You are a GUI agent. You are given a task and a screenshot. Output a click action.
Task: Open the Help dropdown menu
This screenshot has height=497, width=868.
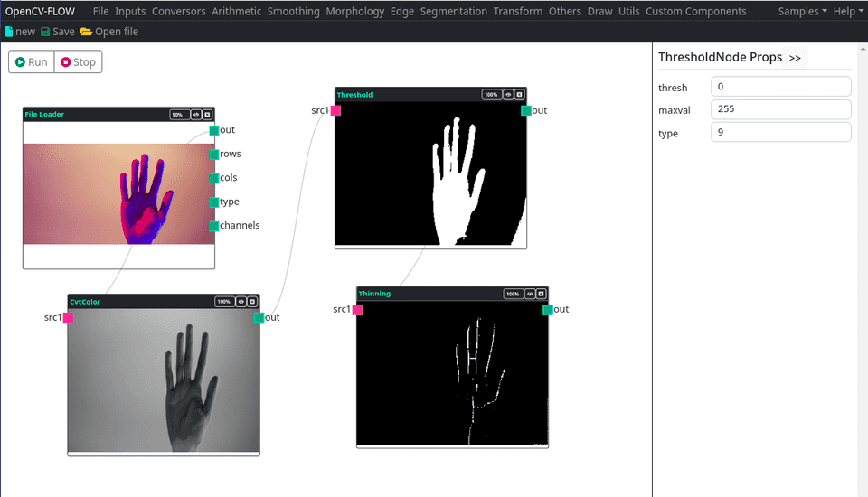click(x=846, y=12)
